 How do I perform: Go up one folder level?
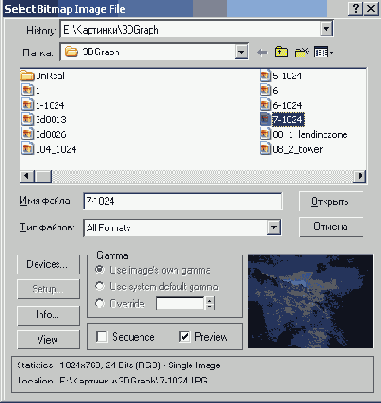[x=281, y=52]
